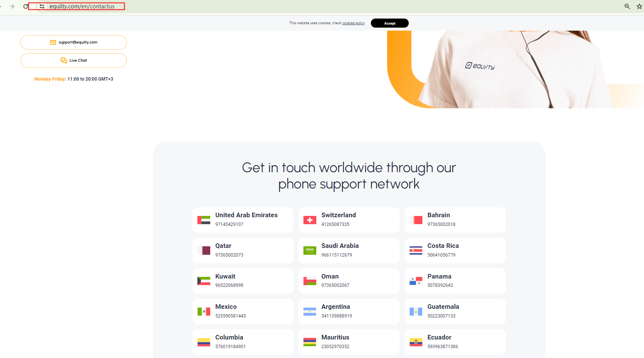
Task: Click the Panama country name
Action: pyautogui.click(x=439, y=276)
